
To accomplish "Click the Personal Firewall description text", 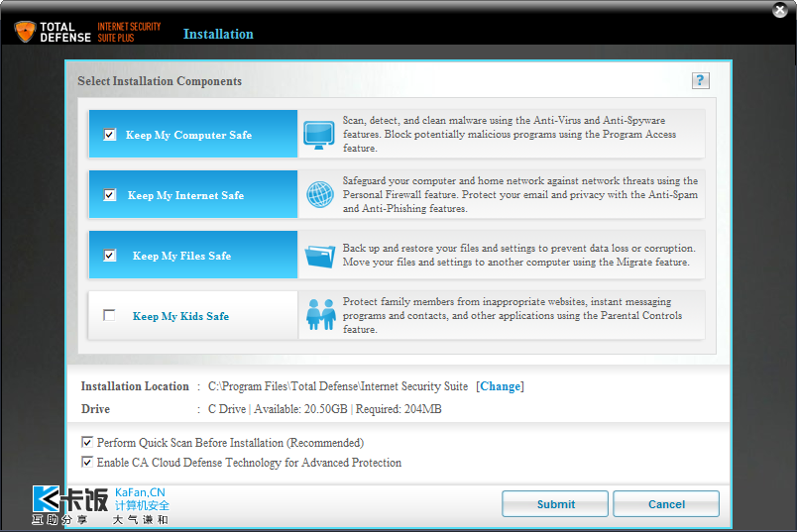I will pos(520,194).
